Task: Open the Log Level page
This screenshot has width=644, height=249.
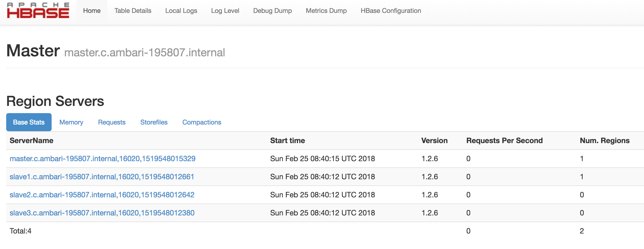Action: (x=225, y=11)
